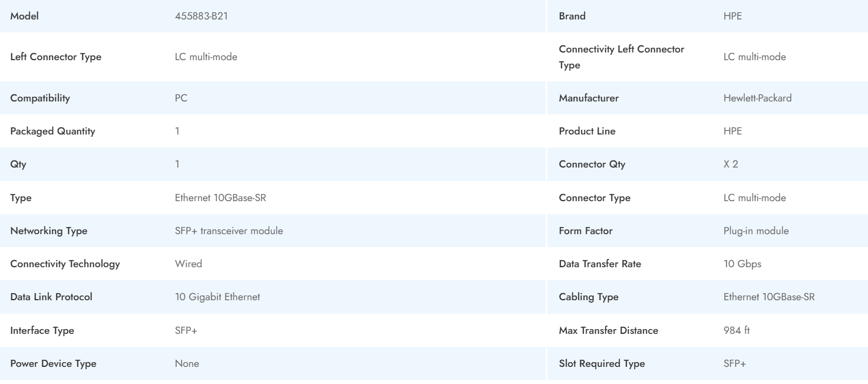Click the Packaged Quantity label
This screenshot has width=868, height=384.
pos(52,132)
